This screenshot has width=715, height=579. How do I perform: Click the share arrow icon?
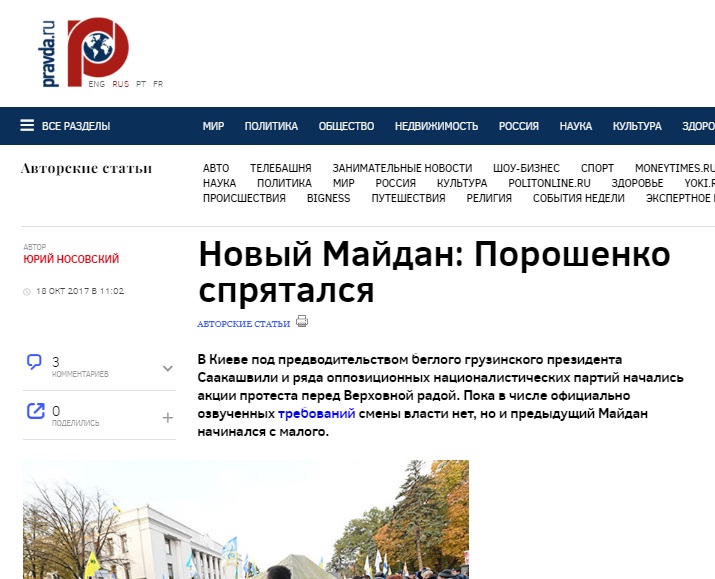36,411
